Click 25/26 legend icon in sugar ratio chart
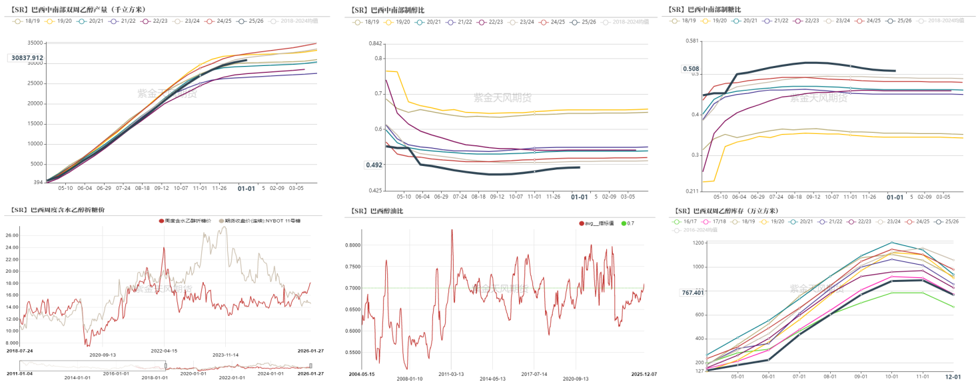The image size is (980, 382). click(891, 21)
